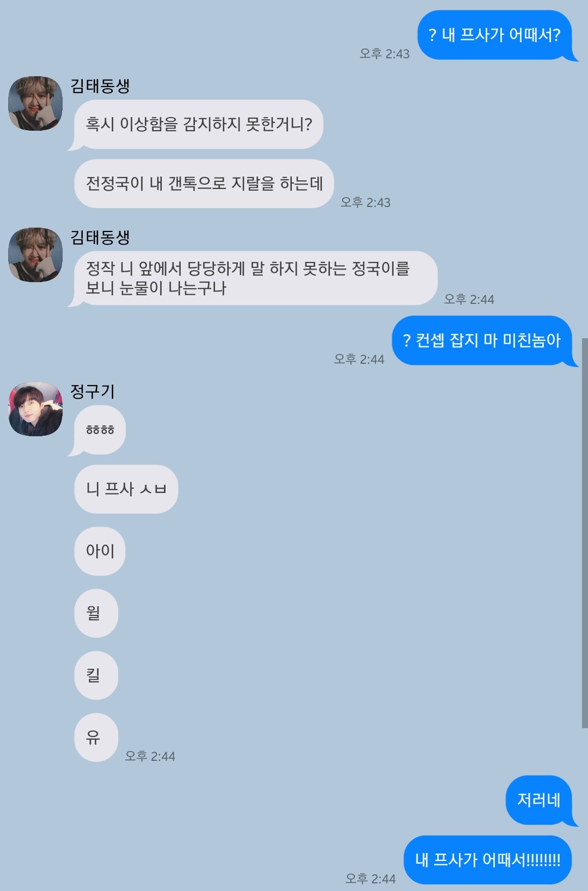Tap the '아이' message bubble
Viewport: 588px width, 891px height.
click(100, 551)
